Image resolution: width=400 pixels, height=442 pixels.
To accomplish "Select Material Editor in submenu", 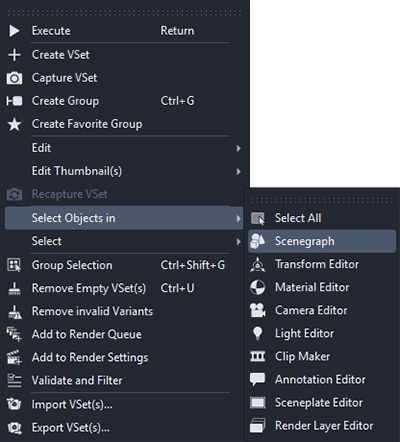I will [322, 287].
